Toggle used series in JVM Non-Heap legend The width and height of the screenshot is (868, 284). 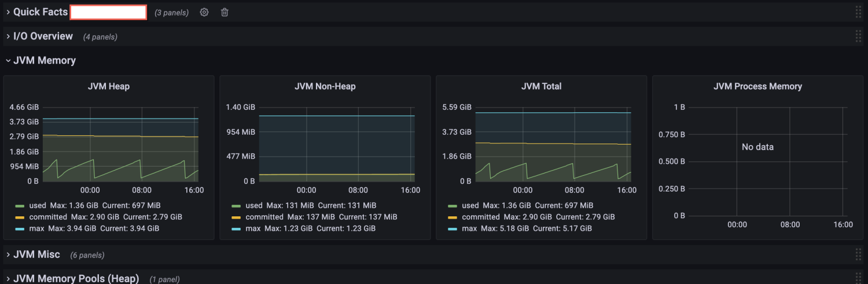click(255, 205)
